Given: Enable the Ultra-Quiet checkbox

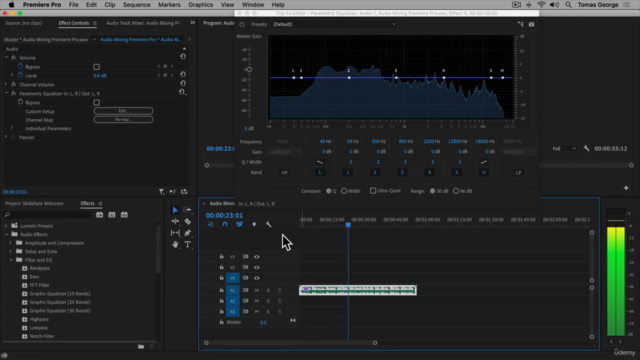Looking at the screenshot, I should pyautogui.click(x=373, y=191).
